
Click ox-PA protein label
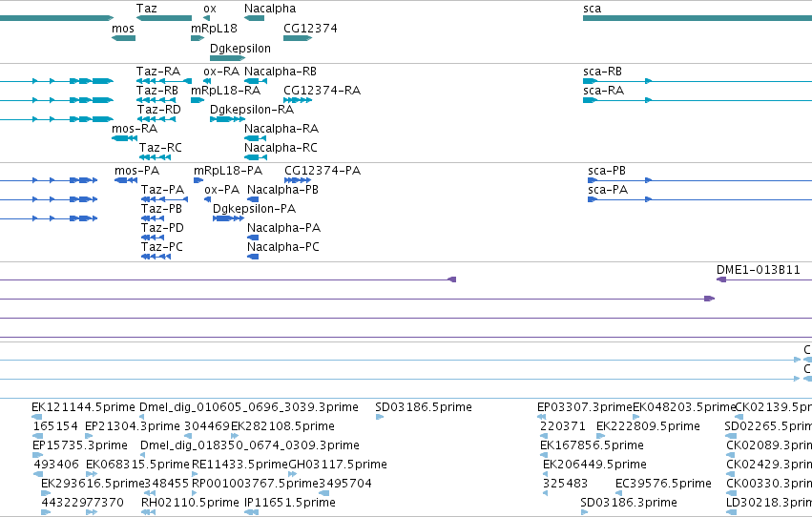point(222,190)
